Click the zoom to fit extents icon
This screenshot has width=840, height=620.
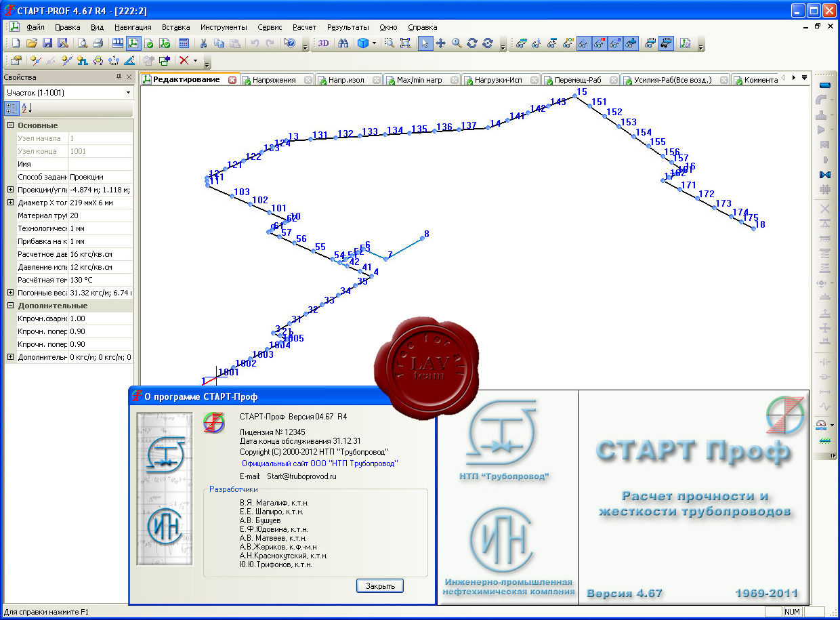pos(405,43)
